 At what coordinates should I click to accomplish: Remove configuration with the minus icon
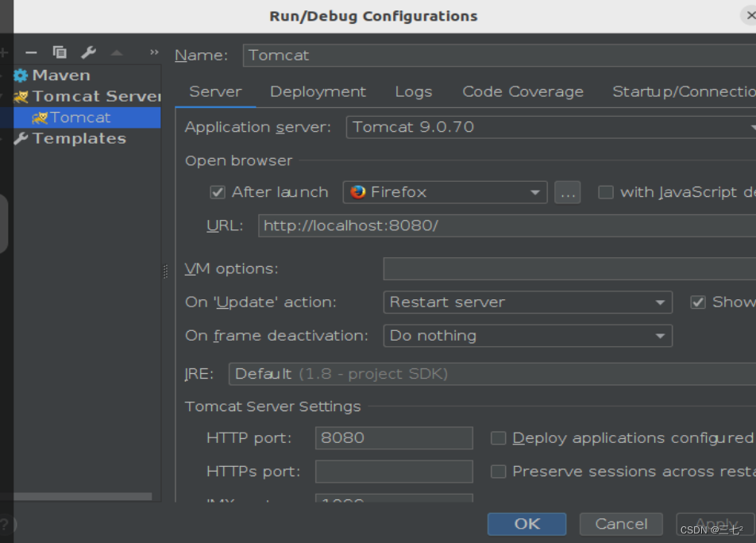(x=31, y=52)
